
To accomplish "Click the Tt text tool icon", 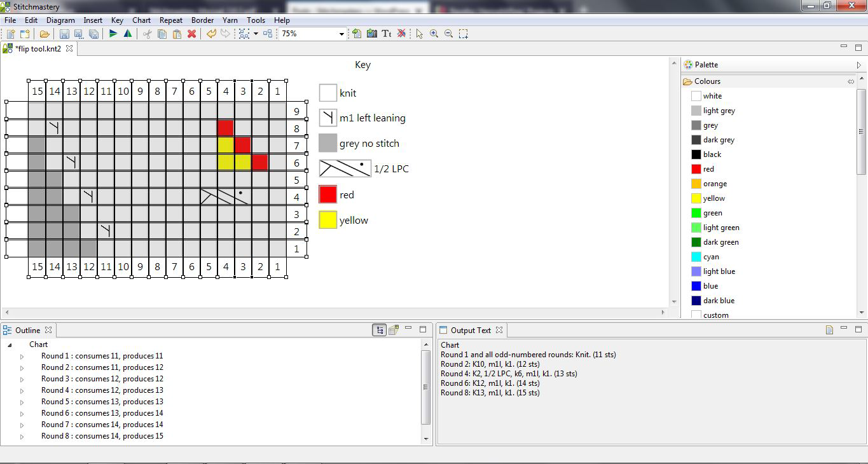I will coord(386,34).
